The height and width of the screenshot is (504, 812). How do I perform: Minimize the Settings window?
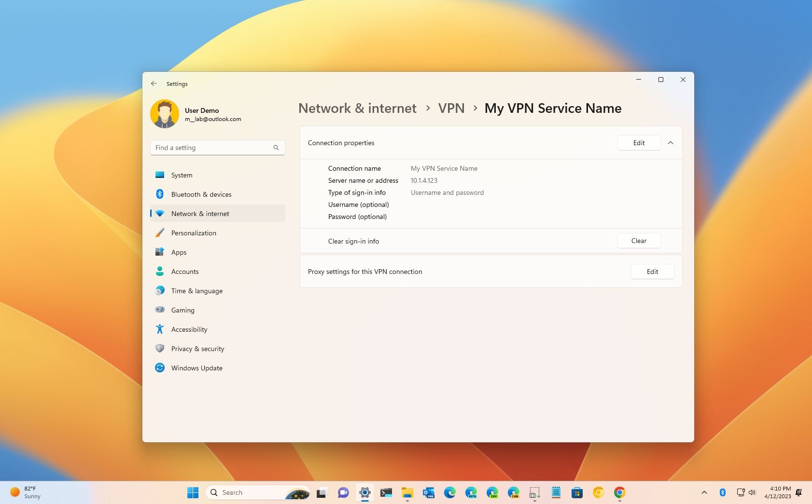pos(639,80)
